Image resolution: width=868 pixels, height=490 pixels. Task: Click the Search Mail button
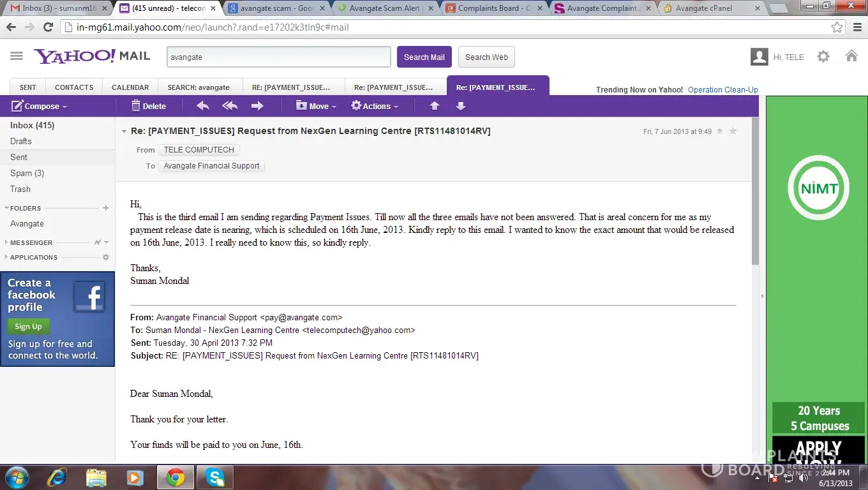[x=424, y=57]
